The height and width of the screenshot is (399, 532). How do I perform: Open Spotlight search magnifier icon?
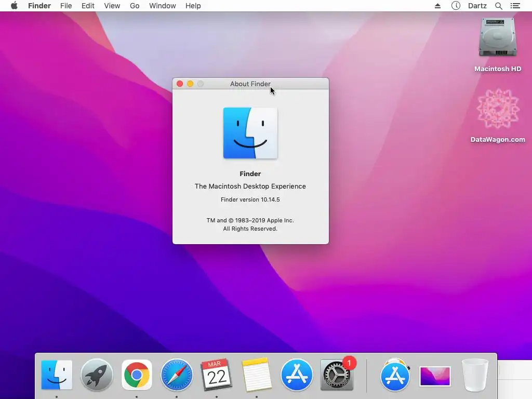click(498, 6)
